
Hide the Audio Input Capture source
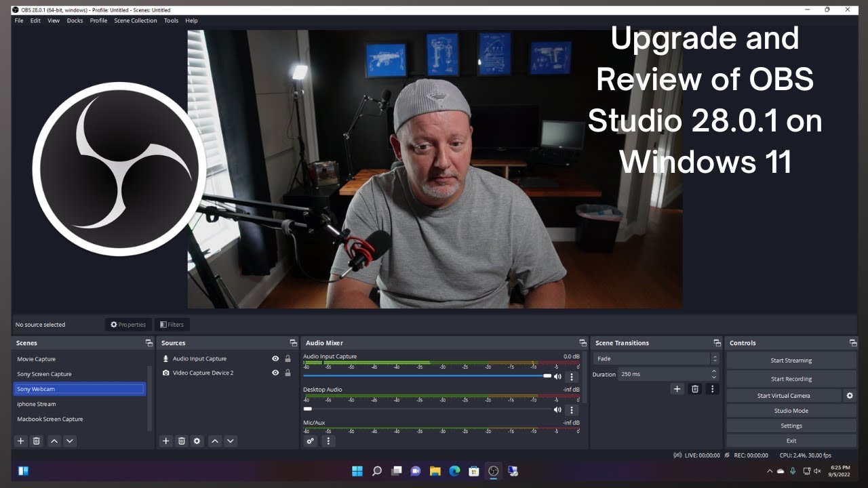pyautogui.click(x=275, y=359)
